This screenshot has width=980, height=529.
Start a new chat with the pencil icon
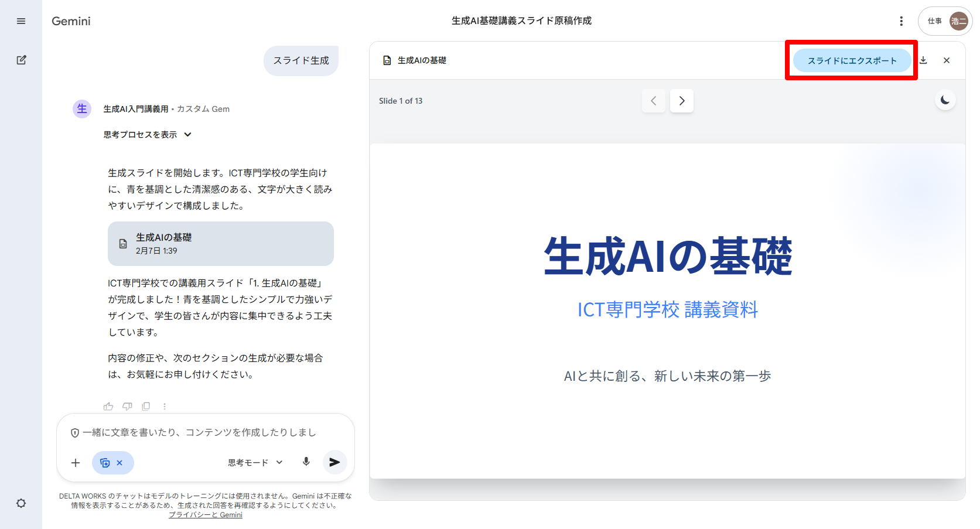[21, 60]
